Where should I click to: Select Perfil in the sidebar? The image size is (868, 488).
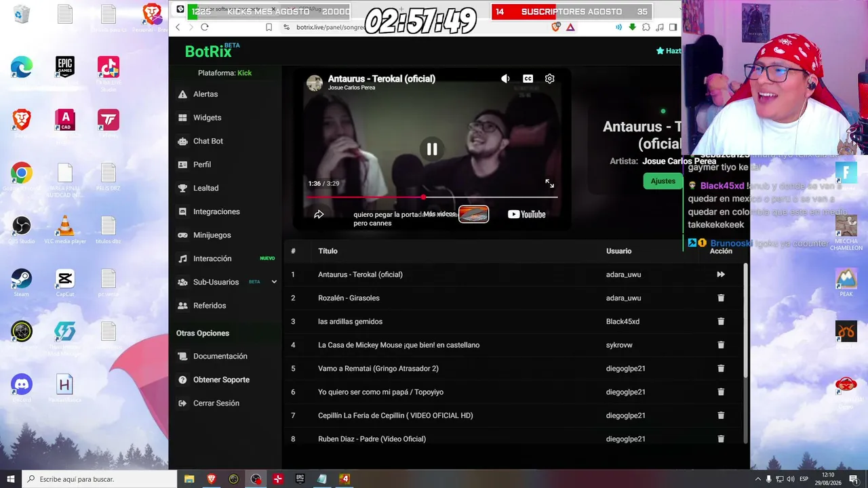(x=202, y=165)
